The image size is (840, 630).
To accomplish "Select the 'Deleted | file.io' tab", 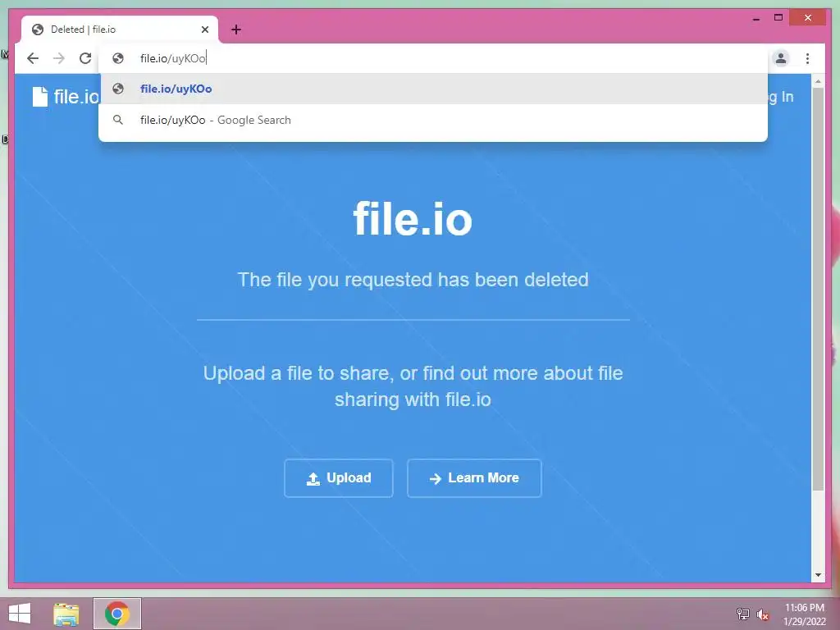I will click(x=120, y=30).
